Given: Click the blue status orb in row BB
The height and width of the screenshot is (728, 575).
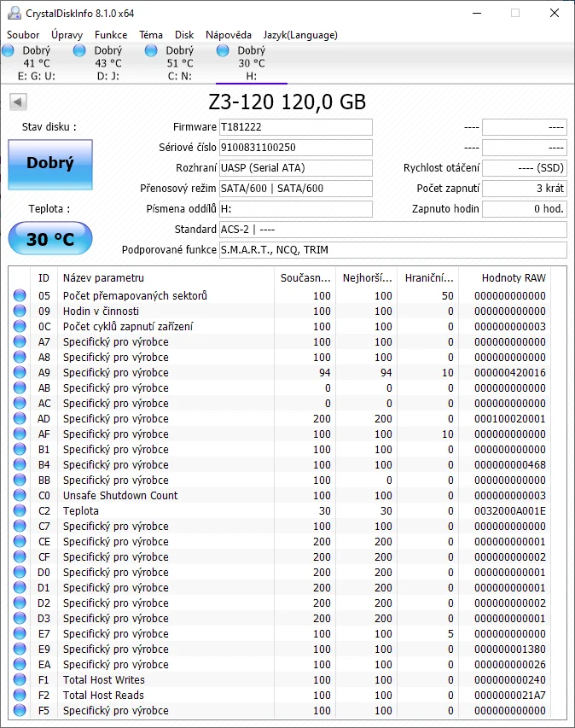Looking at the screenshot, I should click(x=20, y=480).
